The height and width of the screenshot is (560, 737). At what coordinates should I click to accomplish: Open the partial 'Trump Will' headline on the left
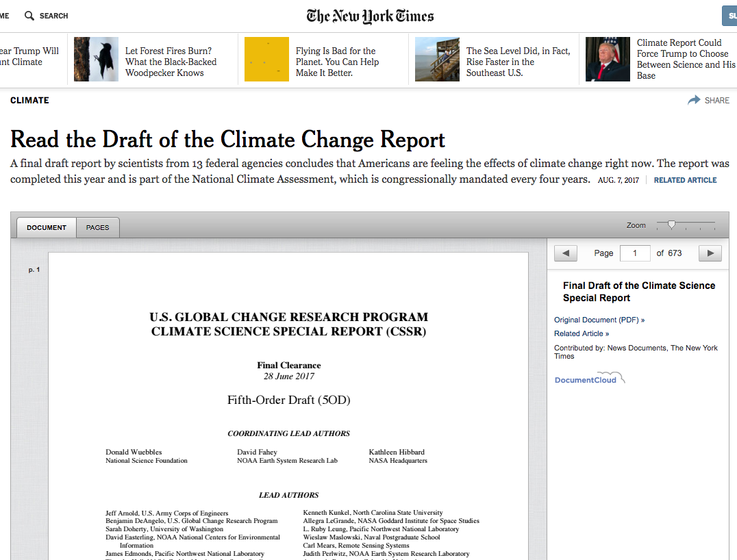pyautogui.click(x=29, y=56)
